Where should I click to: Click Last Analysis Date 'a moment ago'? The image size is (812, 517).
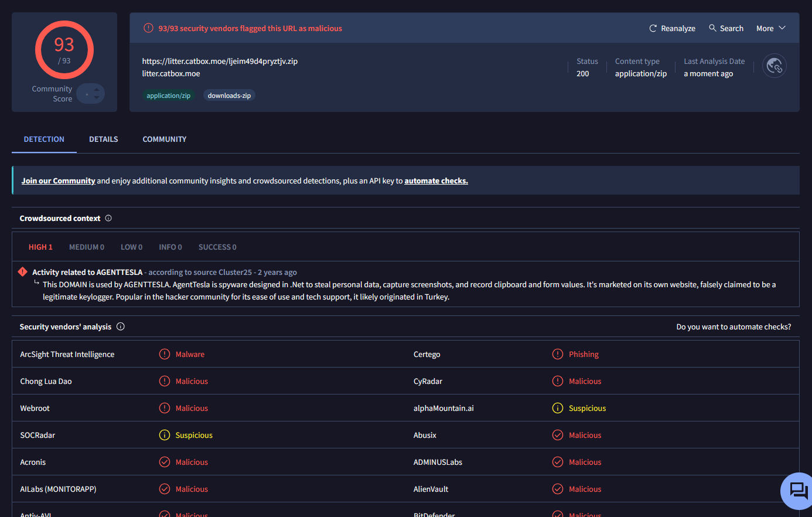point(708,73)
